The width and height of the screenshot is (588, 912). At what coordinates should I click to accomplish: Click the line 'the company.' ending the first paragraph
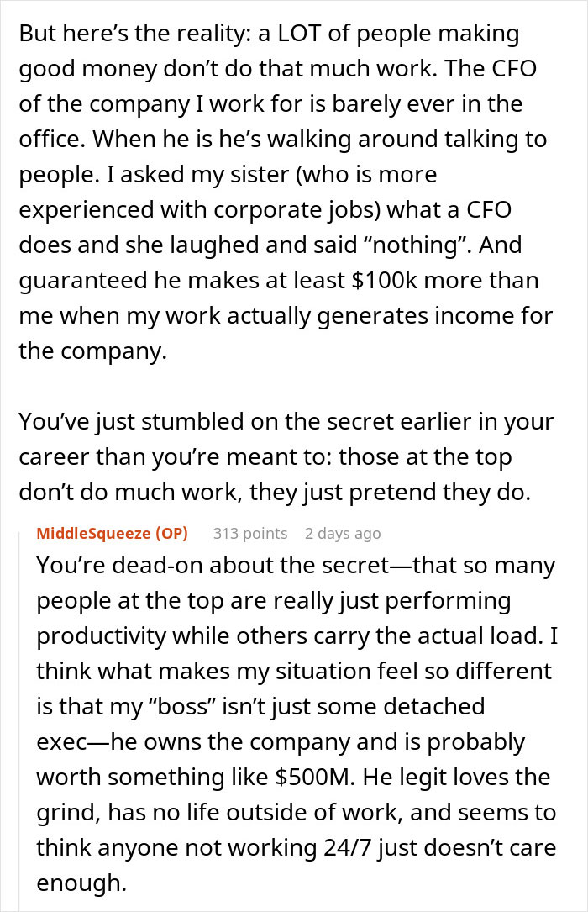point(93,351)
